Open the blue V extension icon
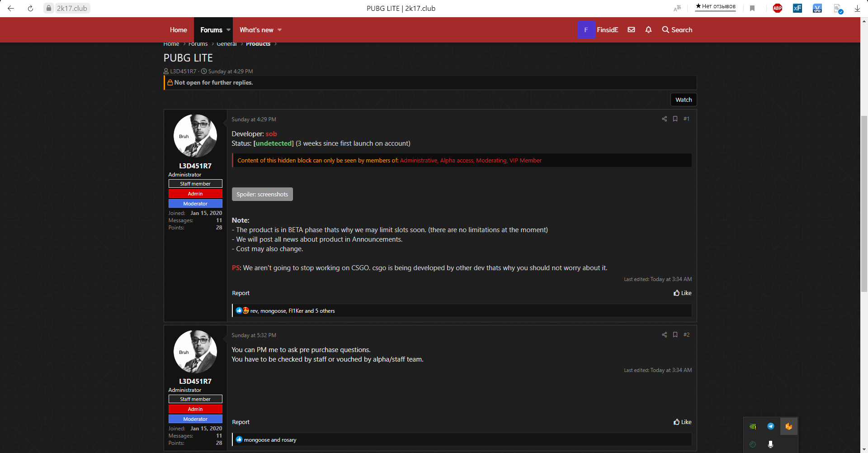 (x=817, y=8)
